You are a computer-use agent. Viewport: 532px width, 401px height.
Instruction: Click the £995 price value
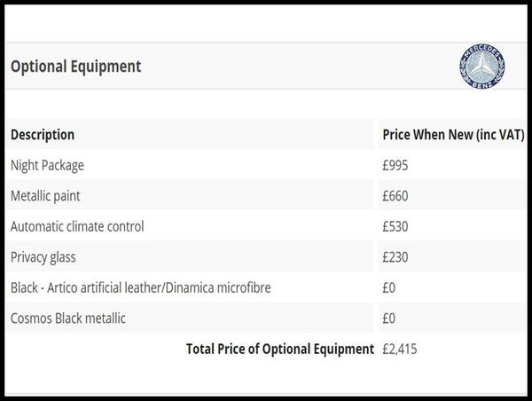tap(395, 165)
